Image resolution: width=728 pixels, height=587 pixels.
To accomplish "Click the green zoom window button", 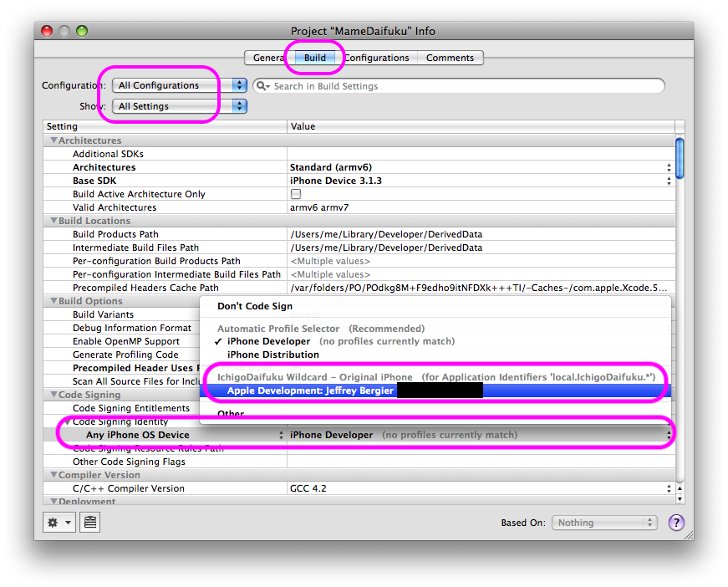I will point(82,31).
